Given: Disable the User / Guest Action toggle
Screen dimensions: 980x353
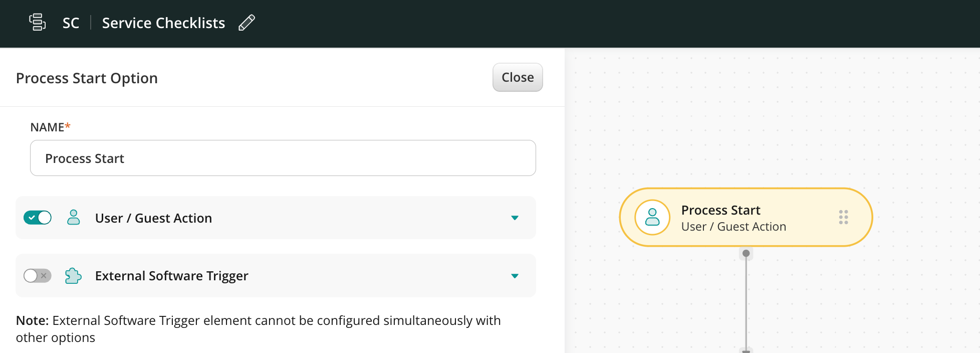Looking at the screenshot, I should pos(38,218).
